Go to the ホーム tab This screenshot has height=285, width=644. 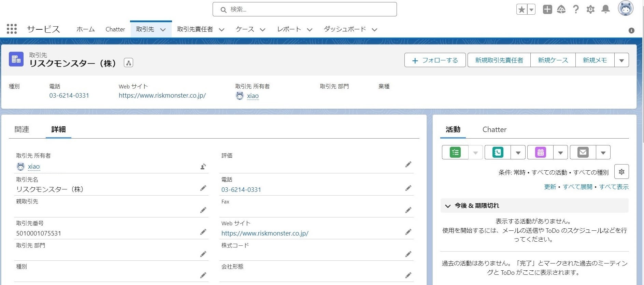click(x=85, y=29)
